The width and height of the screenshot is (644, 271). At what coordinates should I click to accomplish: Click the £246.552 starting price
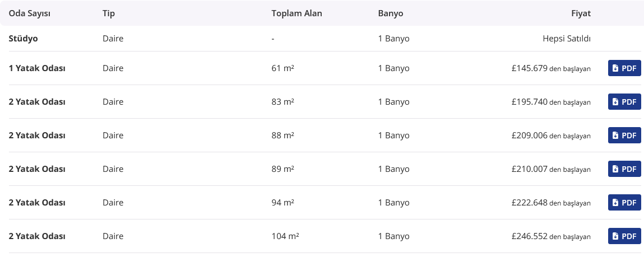pyautogui.click(x=529, y=236)
